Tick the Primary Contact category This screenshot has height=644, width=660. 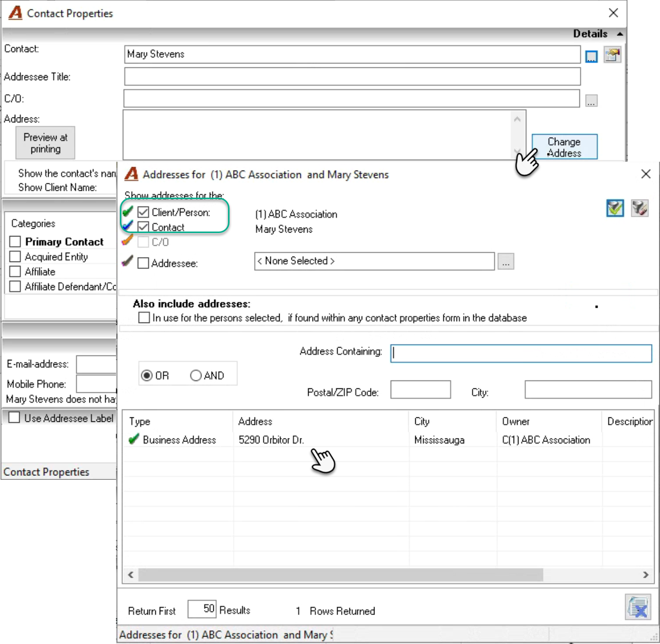pos(15,242)
